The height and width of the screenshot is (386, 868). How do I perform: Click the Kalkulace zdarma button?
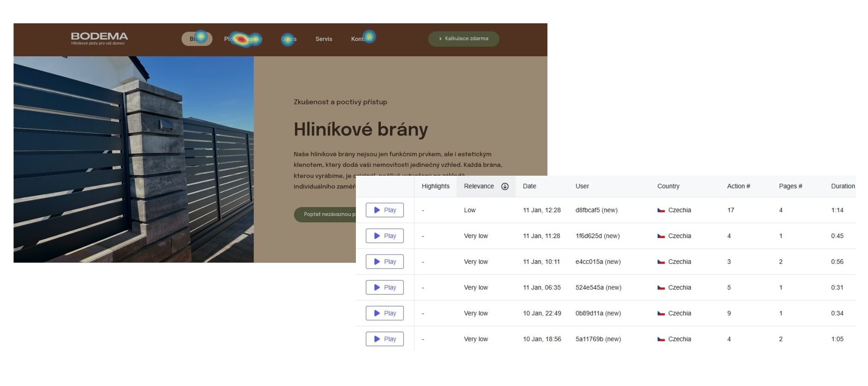pyautogui.click(x=463, y=39)
